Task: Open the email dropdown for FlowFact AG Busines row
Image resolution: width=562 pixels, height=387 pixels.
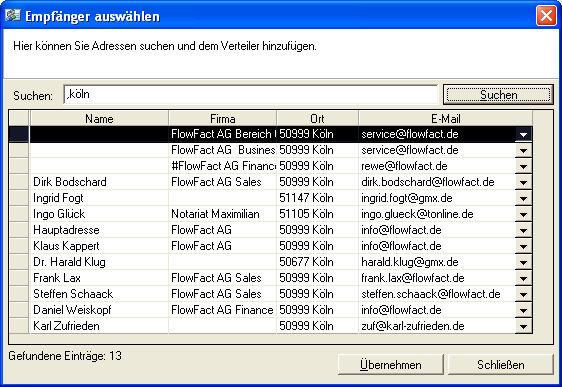Action: (523, 150)
